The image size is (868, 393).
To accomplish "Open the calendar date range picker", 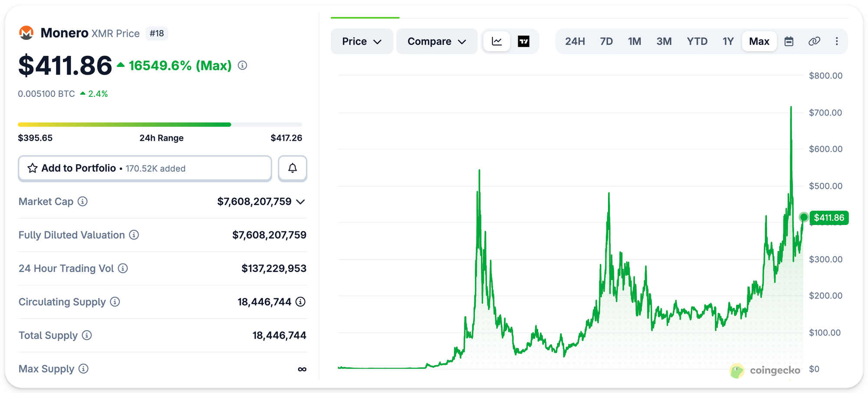I will point(789,41).
